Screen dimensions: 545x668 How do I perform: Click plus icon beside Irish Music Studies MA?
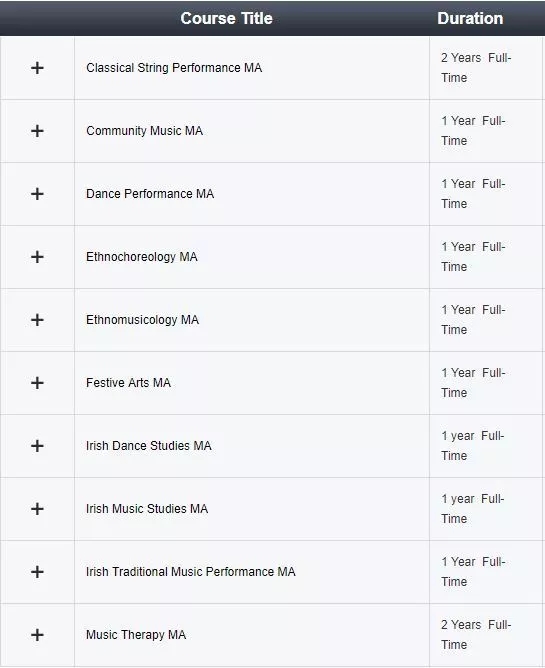pos(37,509)
